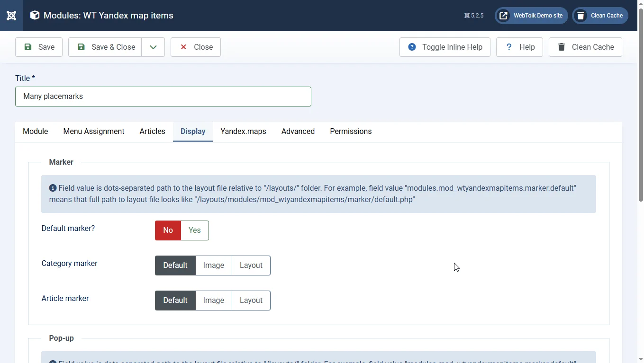Viewport: 644px width, 363px height.
Task: Click the Modules cube icon in header
Action: click(x=35, y=15)
